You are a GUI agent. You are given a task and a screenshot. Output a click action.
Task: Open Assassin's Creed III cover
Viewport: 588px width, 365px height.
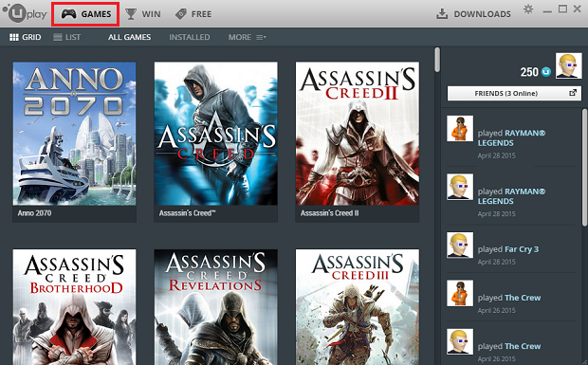[x=358, y=307]
